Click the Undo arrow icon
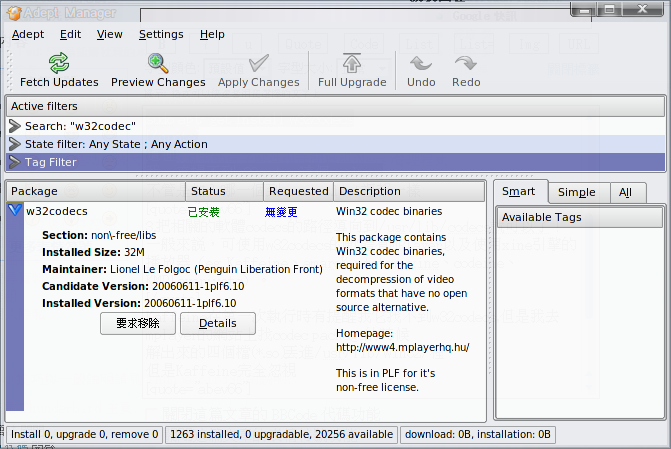671x449 pixels. click(421, 63)
